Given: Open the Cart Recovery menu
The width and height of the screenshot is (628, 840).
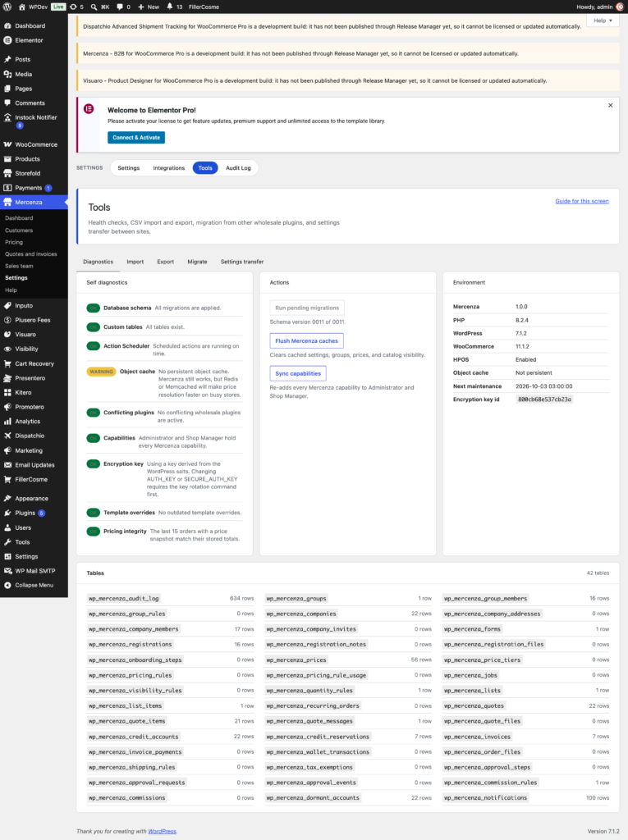Looking at the screenshot, I should pos(34,363).
